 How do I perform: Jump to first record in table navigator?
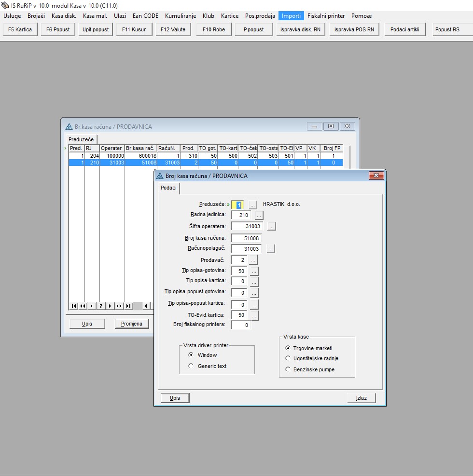[x=74, y=306]
